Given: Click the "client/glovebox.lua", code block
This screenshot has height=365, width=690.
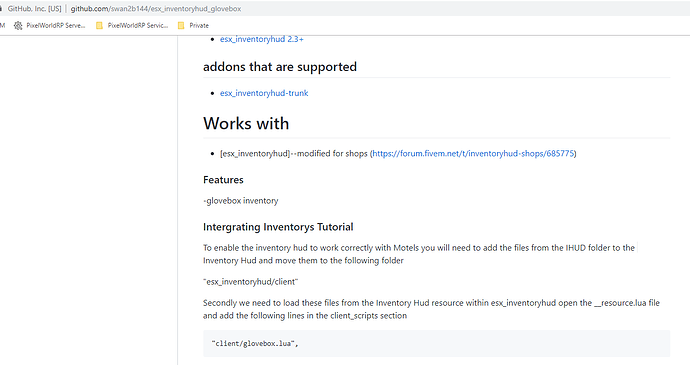Looking at the screenshot, I should 437,343.
